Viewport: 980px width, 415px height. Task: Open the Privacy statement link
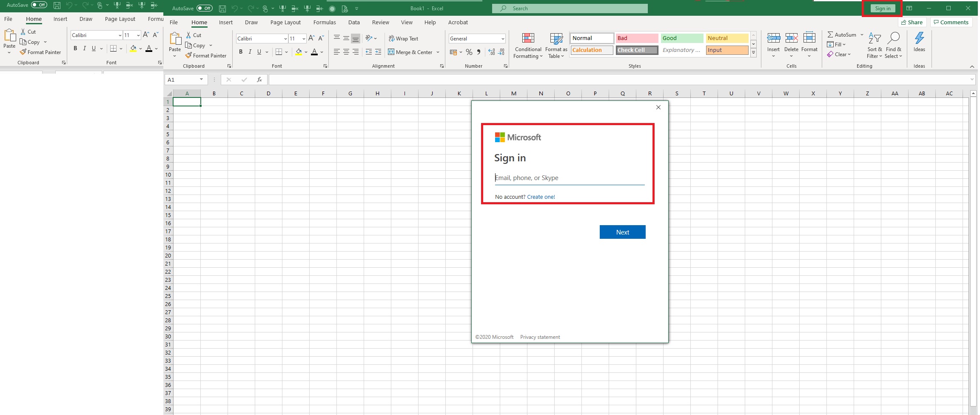click(540, 337)
